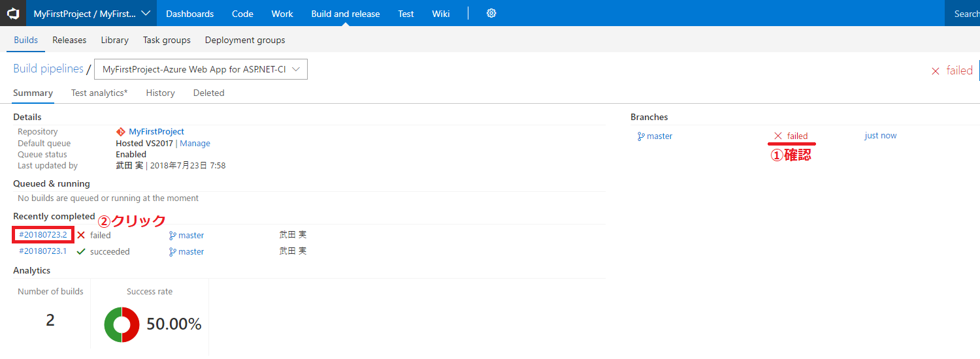Click the green checkmark on build #20180723.1

tap(81, 251)
